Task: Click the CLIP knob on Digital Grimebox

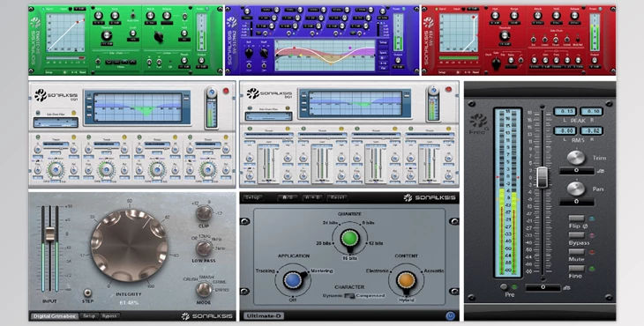Action: pos(204,213)
